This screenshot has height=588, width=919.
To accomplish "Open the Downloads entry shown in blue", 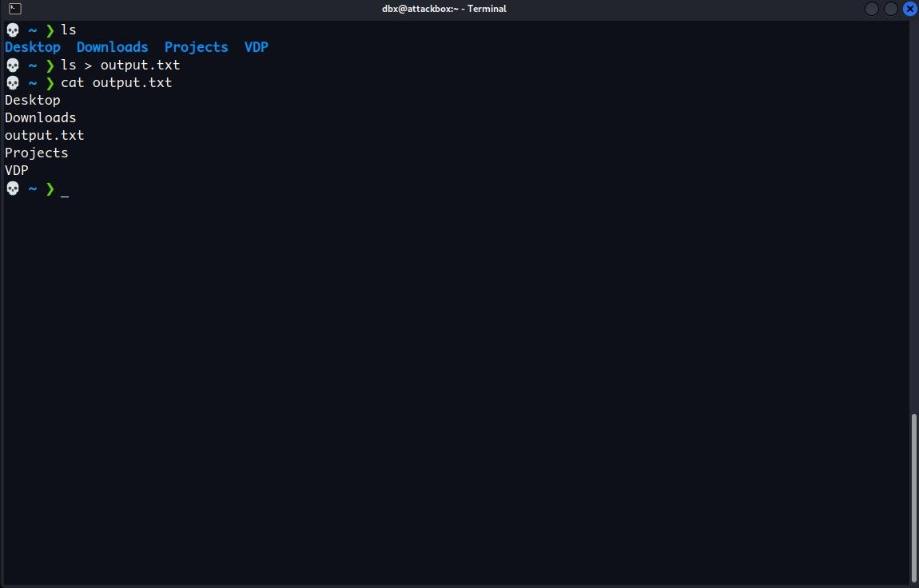I will pyautogui.click(x=112, y=47).
